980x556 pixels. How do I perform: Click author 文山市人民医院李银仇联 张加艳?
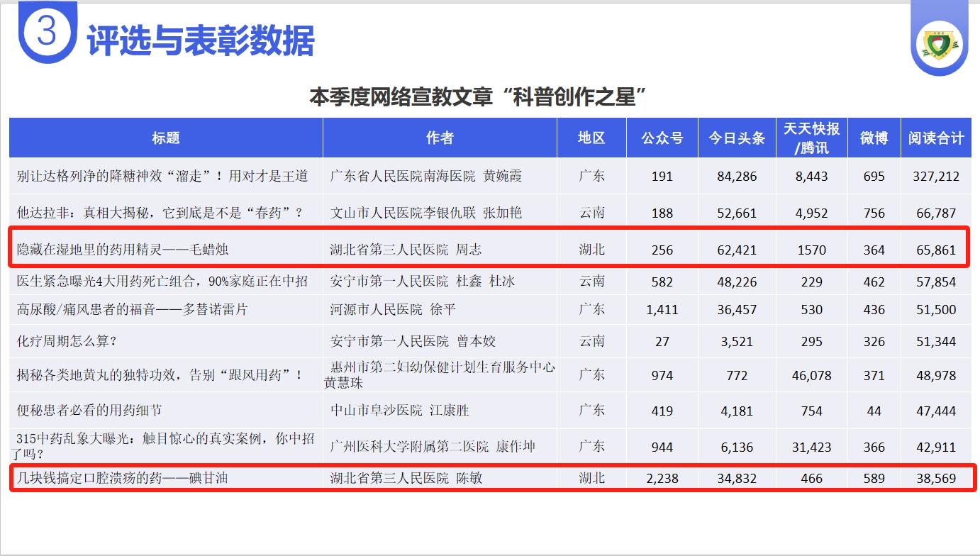(x=426, y=212)
